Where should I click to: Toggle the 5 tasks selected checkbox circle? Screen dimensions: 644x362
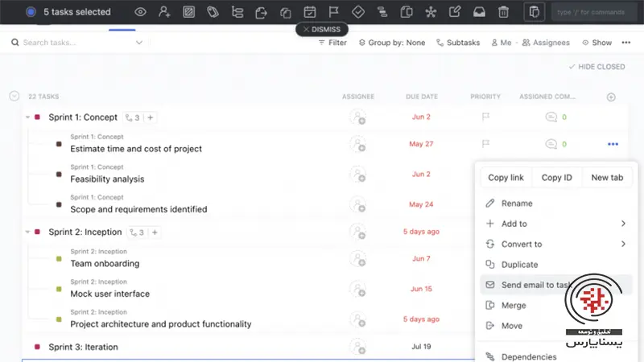point(31,12)
